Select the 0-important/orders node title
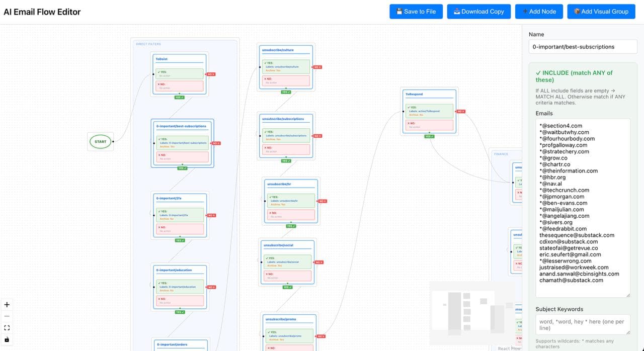644x351 pixels. click(172, 345)
